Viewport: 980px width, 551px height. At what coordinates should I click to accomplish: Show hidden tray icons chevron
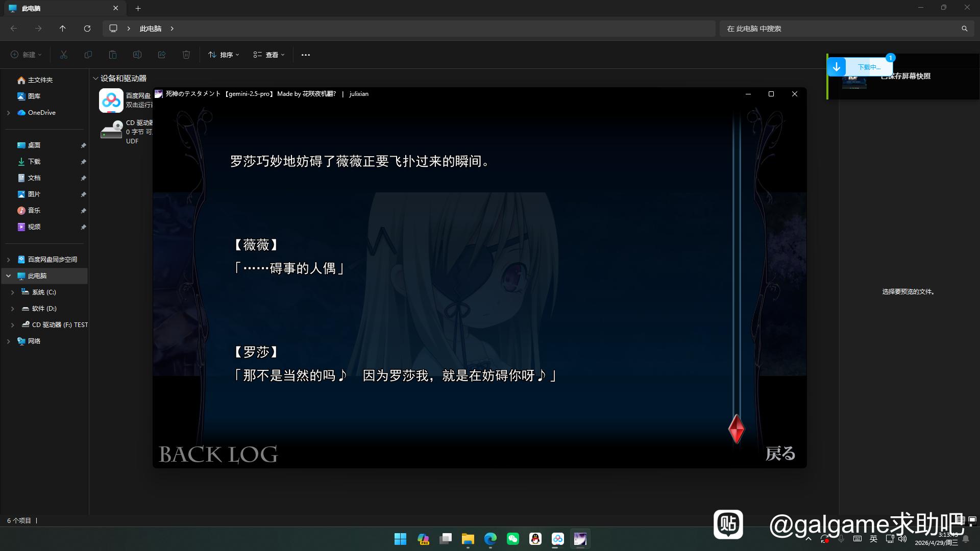pyautogui.click(x=808, y=539)
